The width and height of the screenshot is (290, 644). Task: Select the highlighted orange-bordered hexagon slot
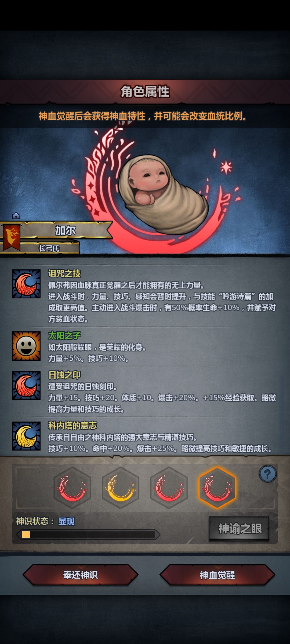pyautogui.click(x=217, y=488)
